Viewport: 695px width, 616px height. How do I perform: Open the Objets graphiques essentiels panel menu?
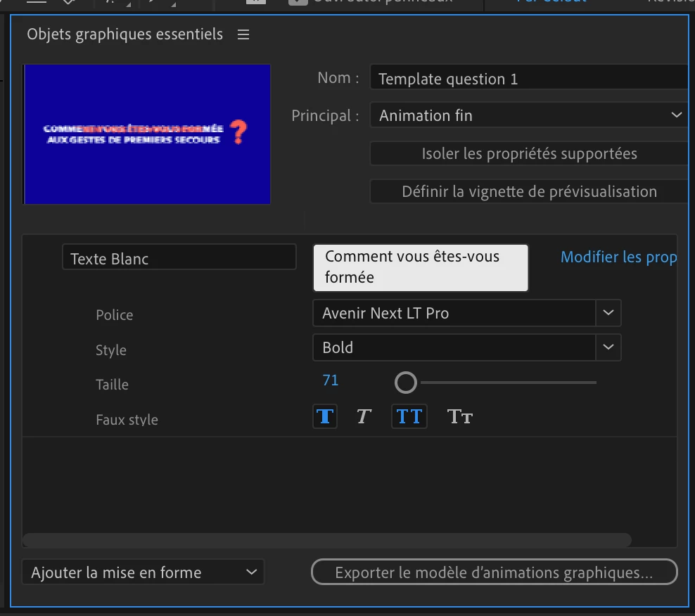243,34
